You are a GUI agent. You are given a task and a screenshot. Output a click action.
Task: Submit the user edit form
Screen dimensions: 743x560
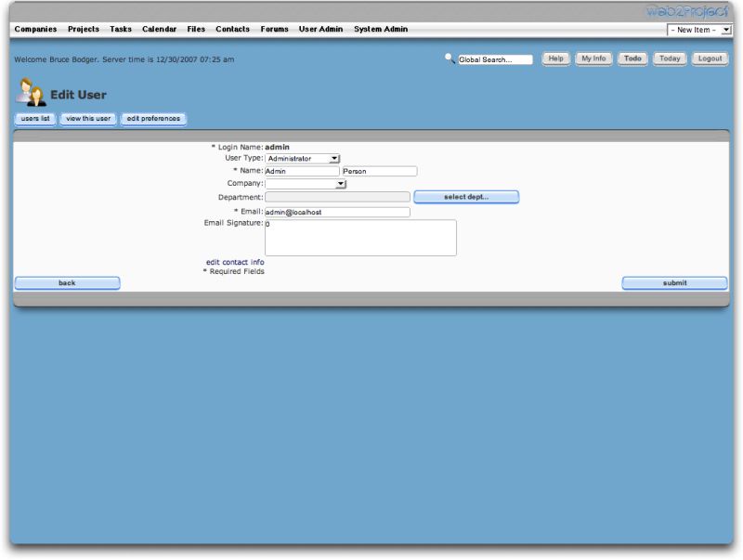pyautogui.click(x=675, y=282)
